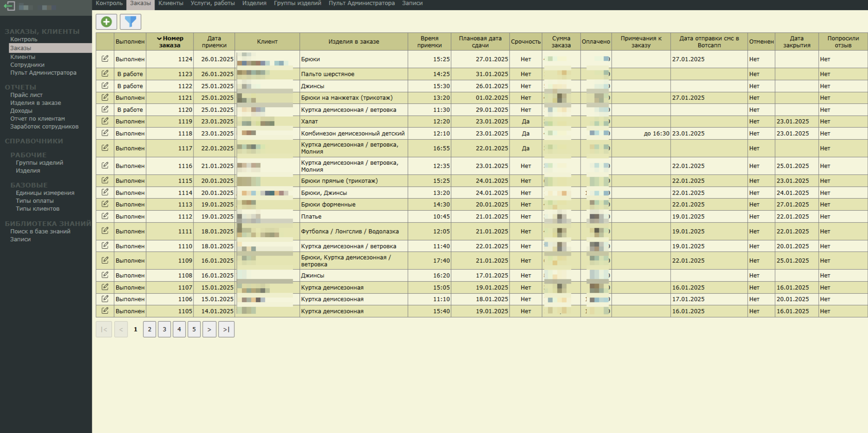Image resolution: width=868 pixels, height=433 pixels.
Task: Switch to Клиенты top tab
Action: 170,3
